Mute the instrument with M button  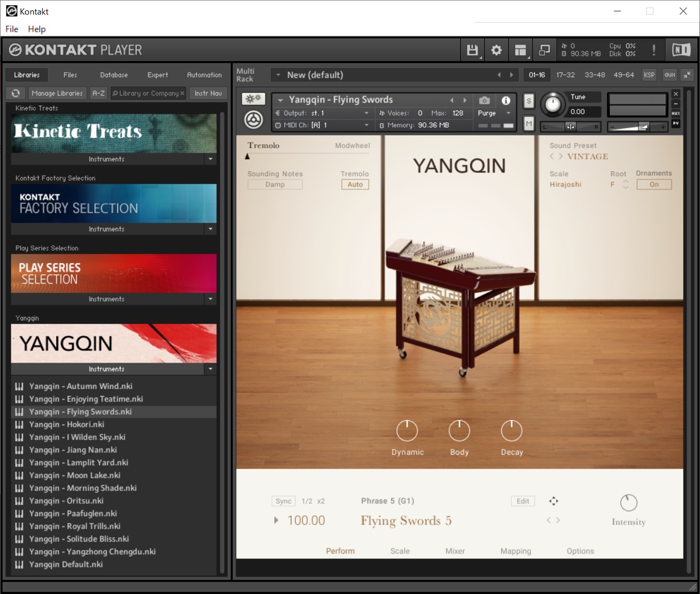(x=529, y=123)
